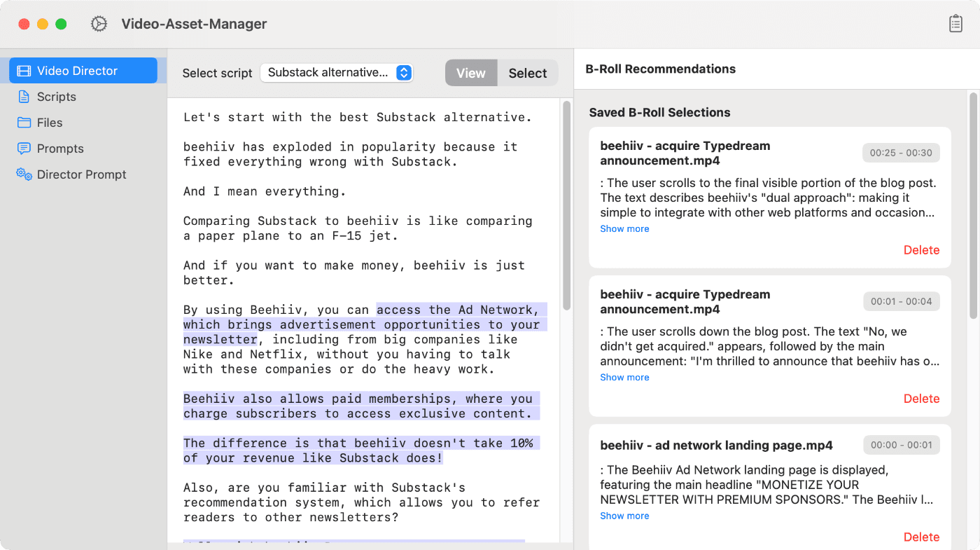The image size is (980, 550).
Task: Open the Select script dropdown
Action: click(337, 73)
